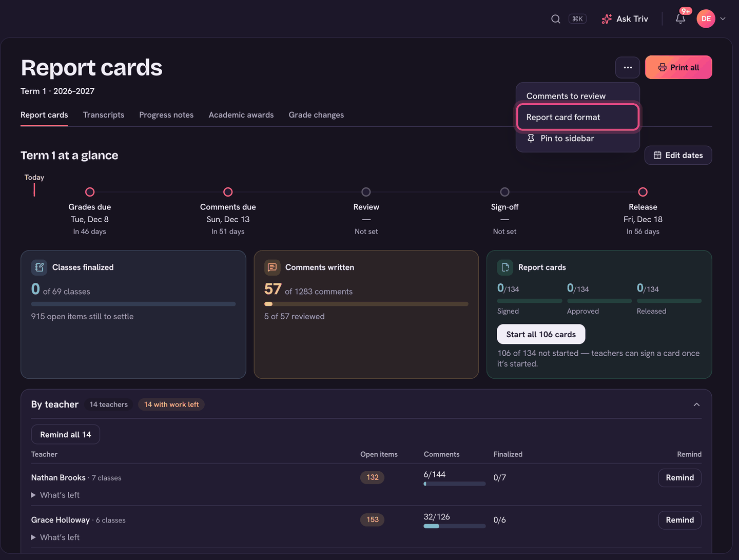Click the Open items column header
Viewport: 739px width, 560px height.
pos(379,454)
